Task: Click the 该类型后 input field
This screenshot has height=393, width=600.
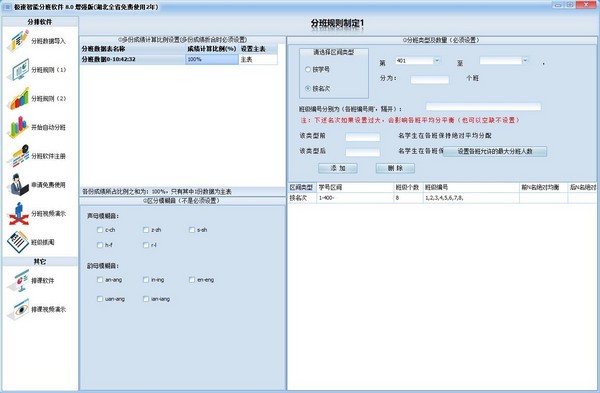Action: 362,152
